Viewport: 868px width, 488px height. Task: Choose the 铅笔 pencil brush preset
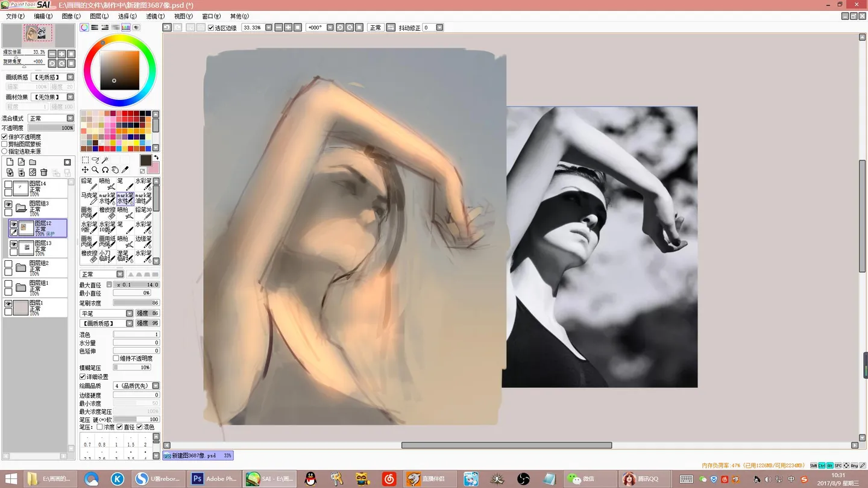(x=88, y=185)
